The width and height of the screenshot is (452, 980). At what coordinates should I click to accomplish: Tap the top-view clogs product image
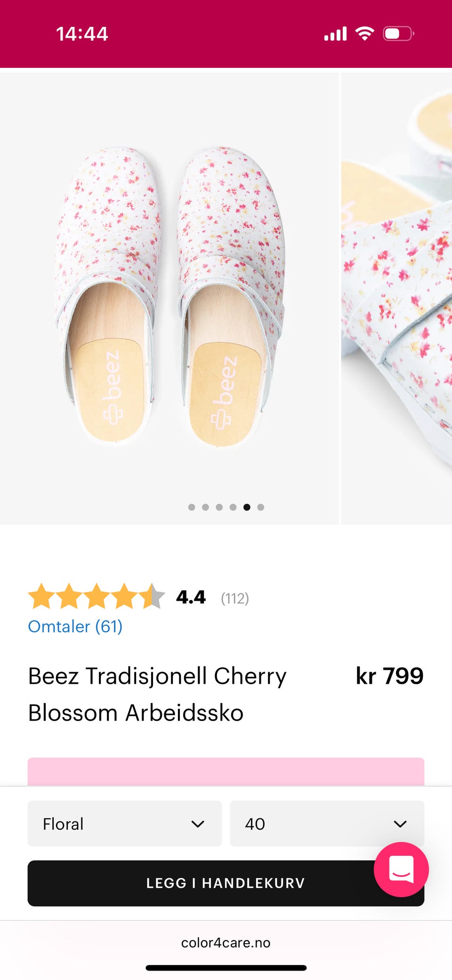pyautogui.click(x=169, y=298)
